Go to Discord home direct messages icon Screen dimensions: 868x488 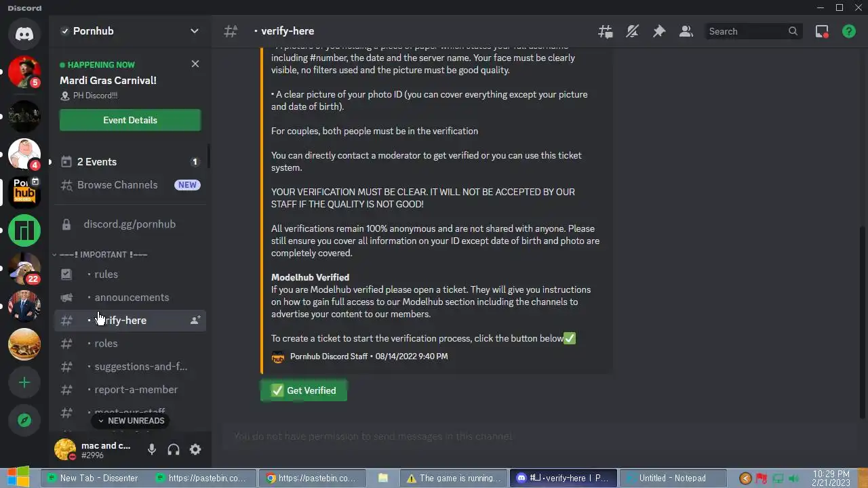[x=24, y=33]
